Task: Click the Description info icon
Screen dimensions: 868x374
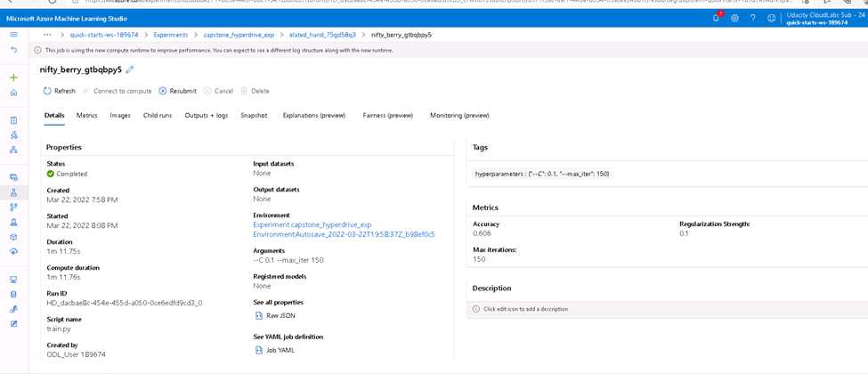Action: click(x=475, y=309)
